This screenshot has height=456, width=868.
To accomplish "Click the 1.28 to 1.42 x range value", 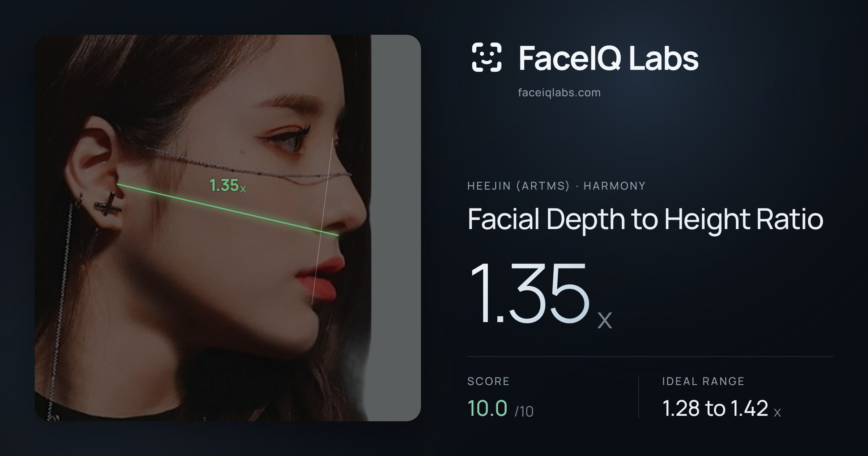I will pyautogui.click(x=722, y=408).
